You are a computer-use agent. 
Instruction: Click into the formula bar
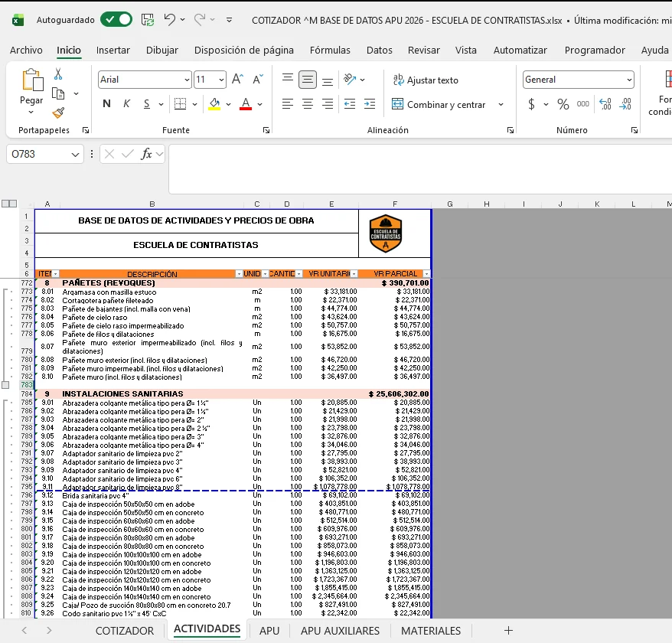[x=420, y=169]
